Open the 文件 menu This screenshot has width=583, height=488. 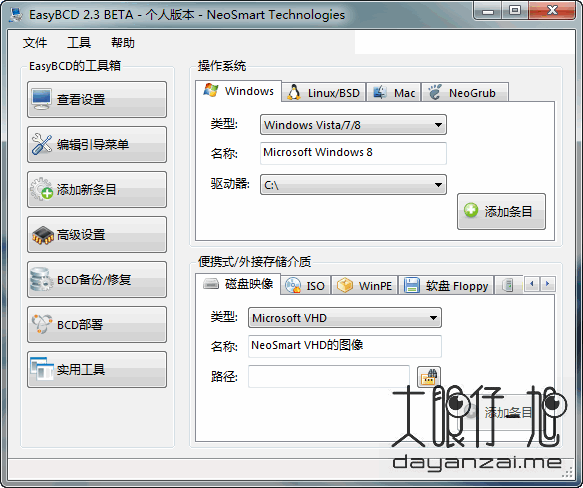pyautogui.click(x=35, y=43)
